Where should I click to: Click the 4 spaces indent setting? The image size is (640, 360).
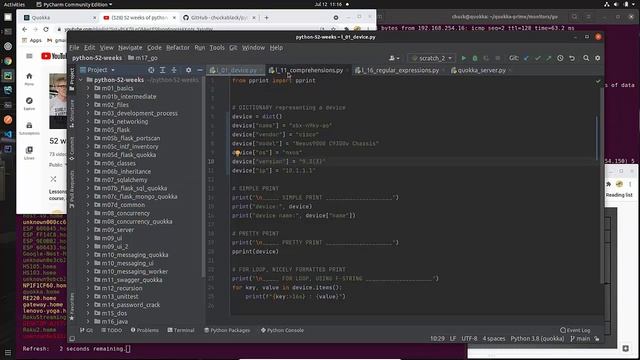click(494, 339)
